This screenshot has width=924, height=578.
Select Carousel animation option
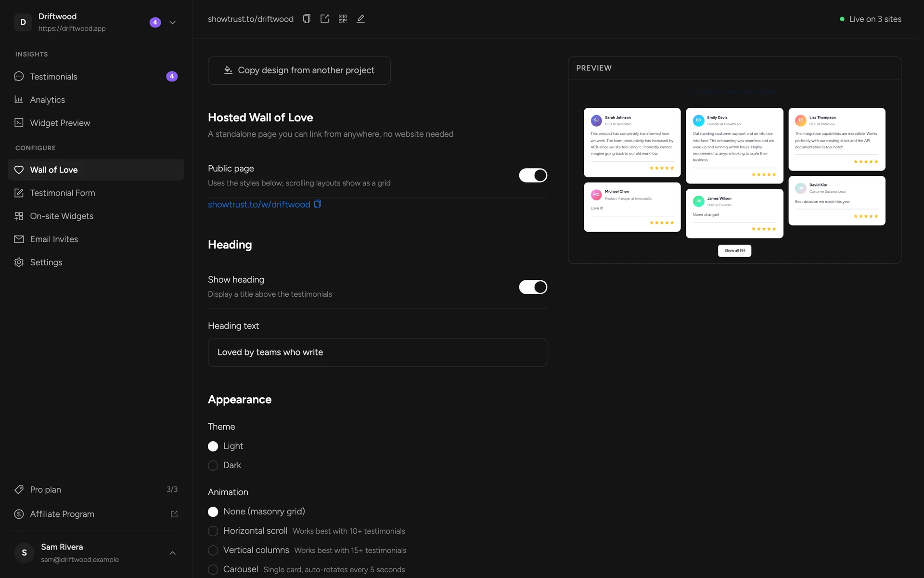[x=213, y=569]
